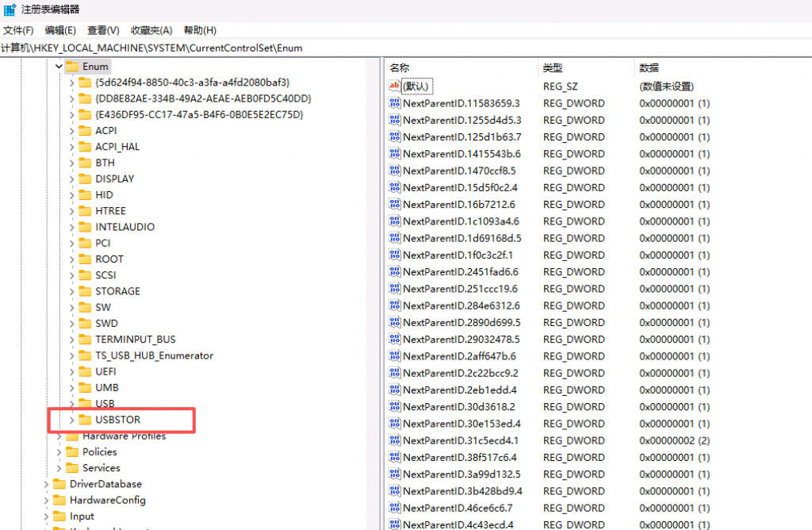
Task: Click the folder icon next to Services
Action: pos(72,468)
